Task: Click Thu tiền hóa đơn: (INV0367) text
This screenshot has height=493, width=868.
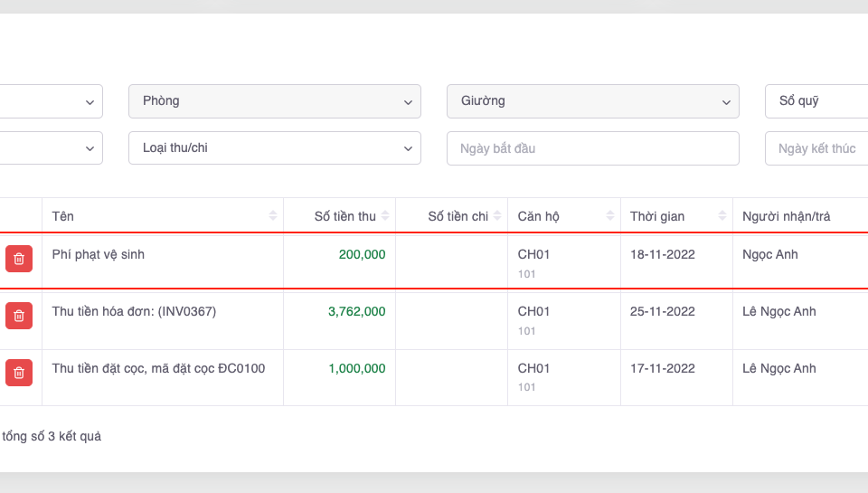Action: [x=134, y=312]
